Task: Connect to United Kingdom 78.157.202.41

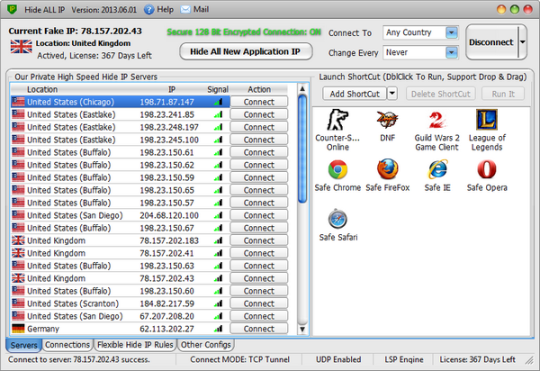Action: (259, 253)
